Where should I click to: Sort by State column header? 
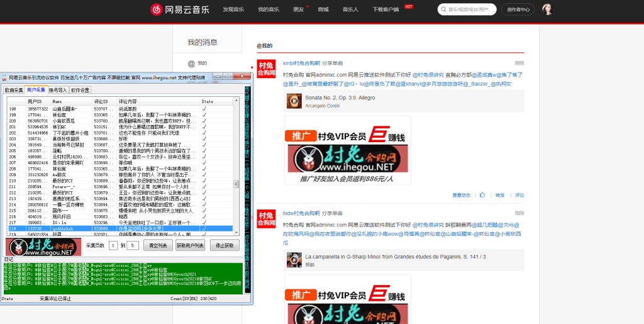point(217,101)
